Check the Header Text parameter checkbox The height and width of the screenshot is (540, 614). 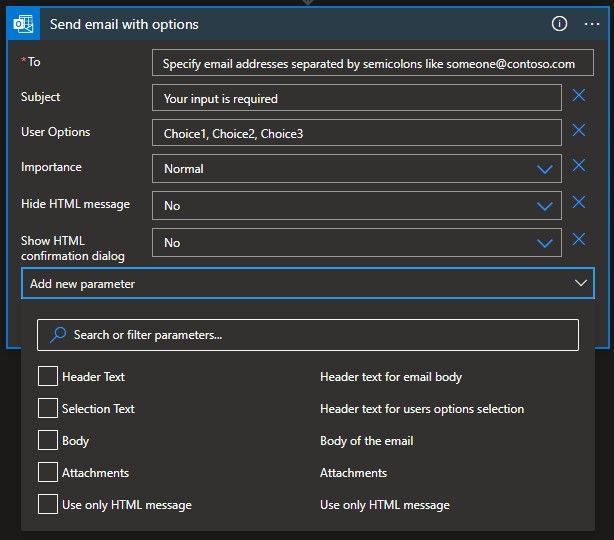[47, 377]
